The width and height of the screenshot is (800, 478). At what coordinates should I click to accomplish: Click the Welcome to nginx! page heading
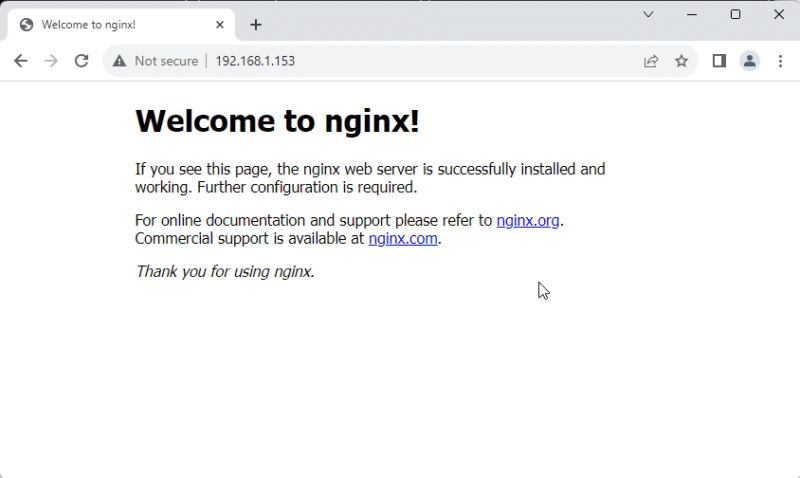tap(277, 121)
